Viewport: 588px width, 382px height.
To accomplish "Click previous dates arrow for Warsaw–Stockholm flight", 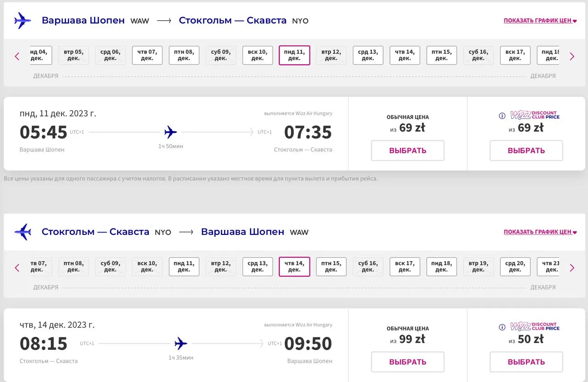I will (17, 56).
